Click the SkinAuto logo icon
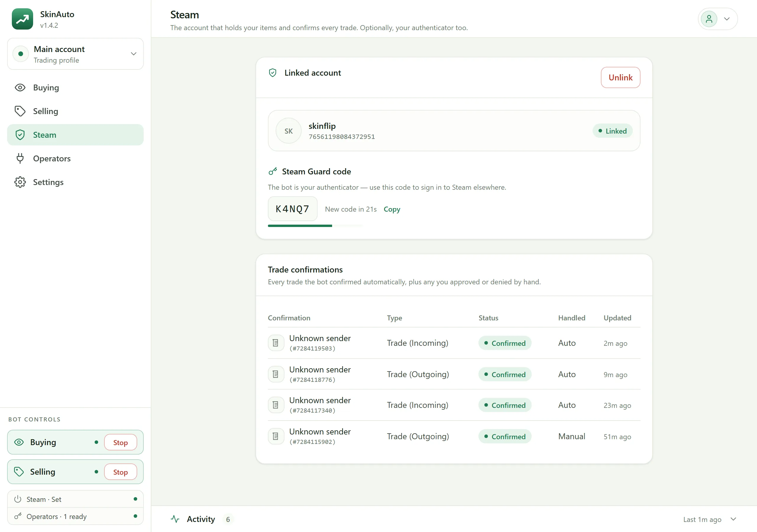757x532 pixels. 22,19
